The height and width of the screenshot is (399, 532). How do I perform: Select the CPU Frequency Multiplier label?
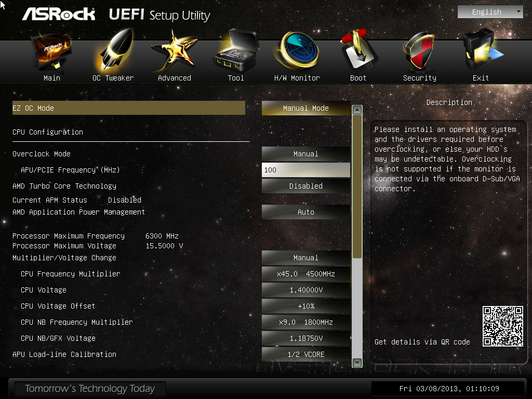pos(71,274)
